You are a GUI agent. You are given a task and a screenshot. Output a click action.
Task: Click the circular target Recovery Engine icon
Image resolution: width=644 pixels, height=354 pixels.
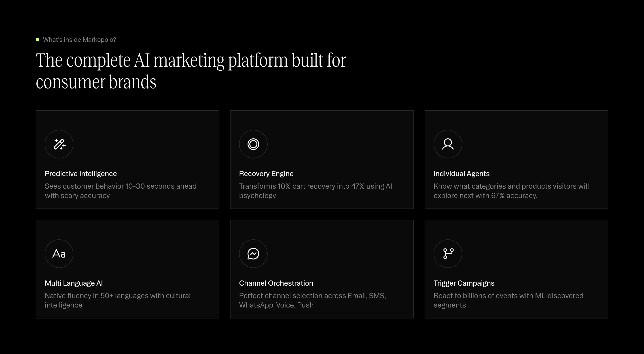pos(253,144)
